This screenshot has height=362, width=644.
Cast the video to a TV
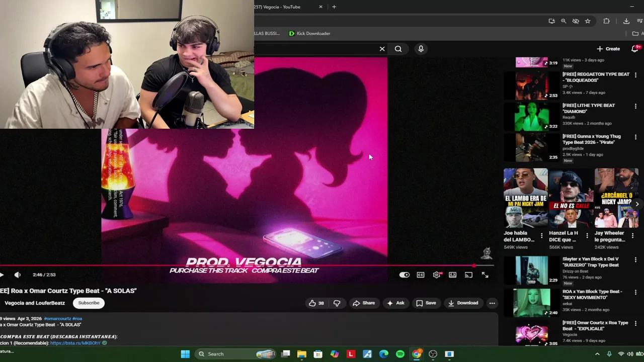point(468,275)
